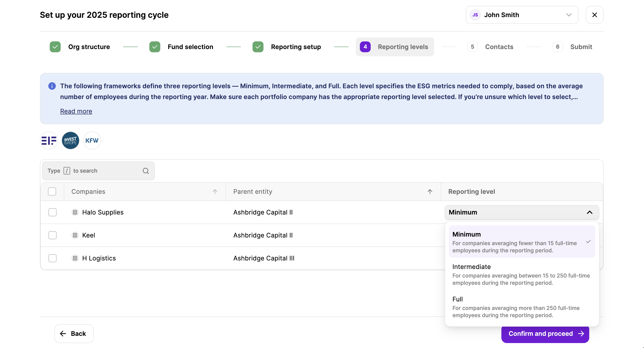The width and height of the screenshot is (644, 348).
Task: Collapse the Minimum reporting level dropdown
Action: click(x=522, y=212)
